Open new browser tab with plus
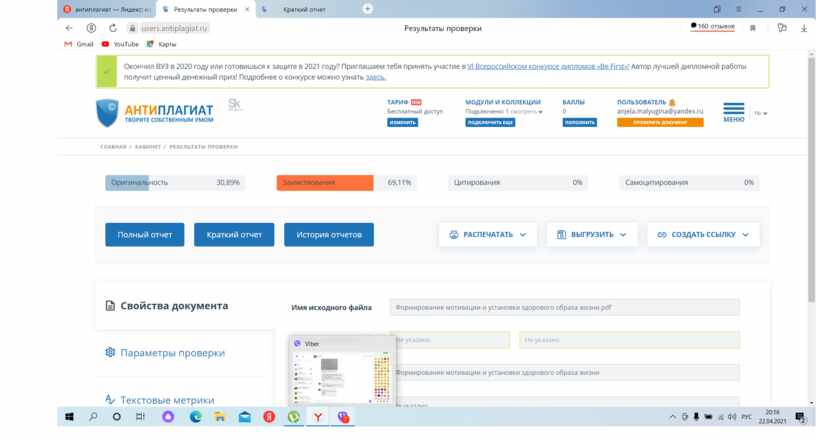816x438 pixels. pos(367,9)
